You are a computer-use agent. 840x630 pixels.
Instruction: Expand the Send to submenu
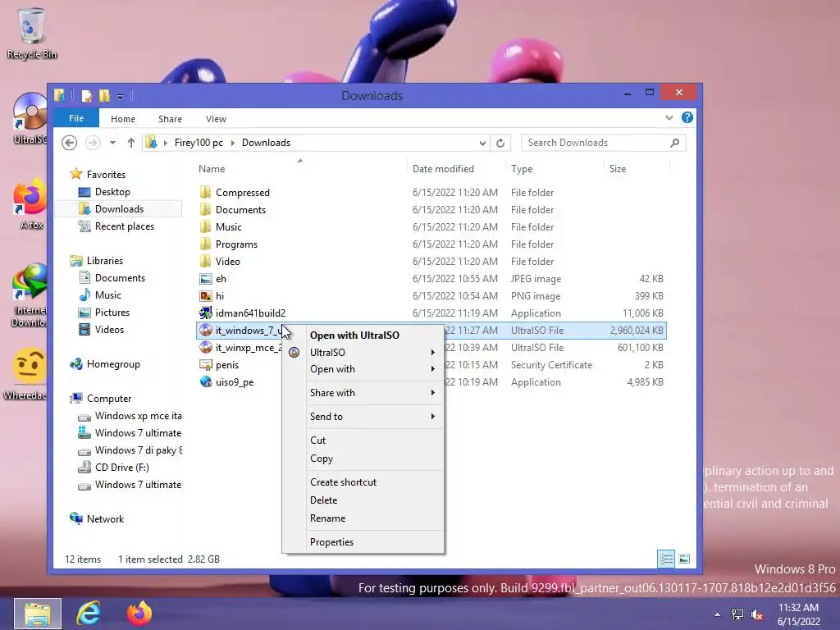tap(363, 416)
